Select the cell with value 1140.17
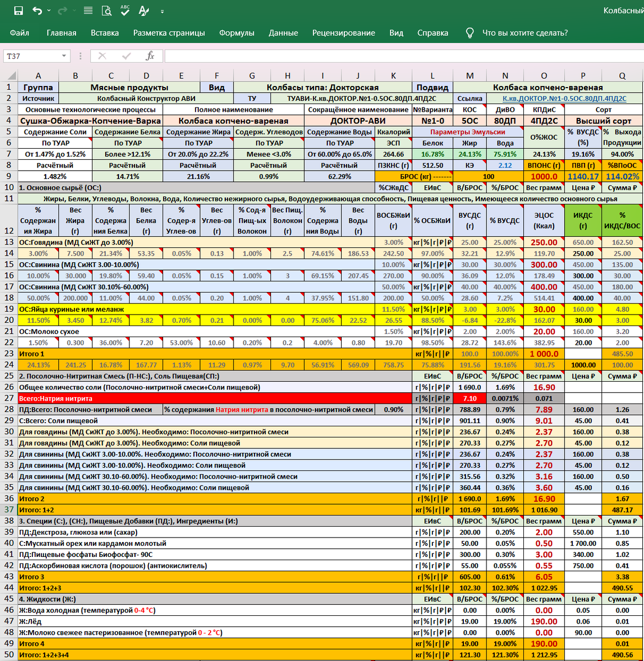This screenshot has height=661, width=644. coord(583,176)
